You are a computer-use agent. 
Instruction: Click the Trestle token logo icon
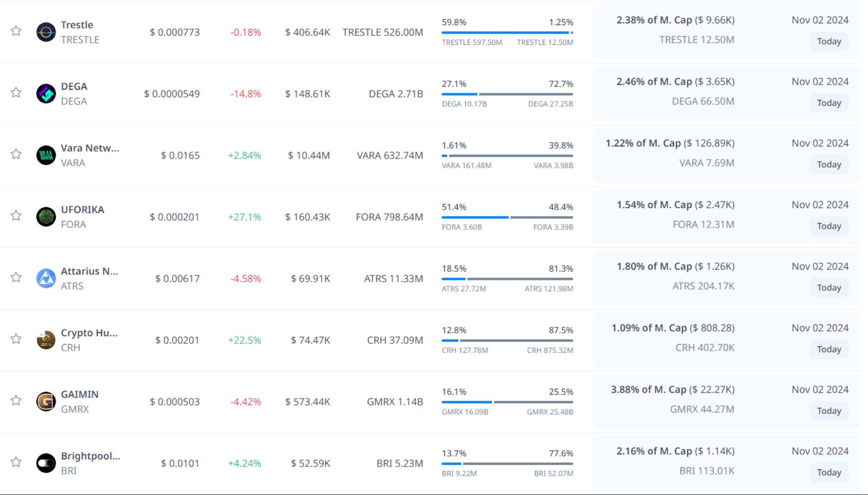point(46,32)
